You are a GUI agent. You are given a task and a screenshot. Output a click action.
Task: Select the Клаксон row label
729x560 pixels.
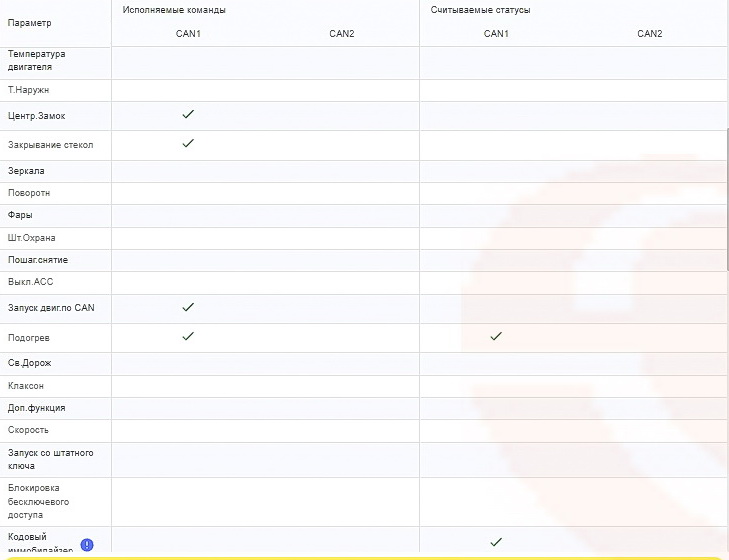coord(26,386)
